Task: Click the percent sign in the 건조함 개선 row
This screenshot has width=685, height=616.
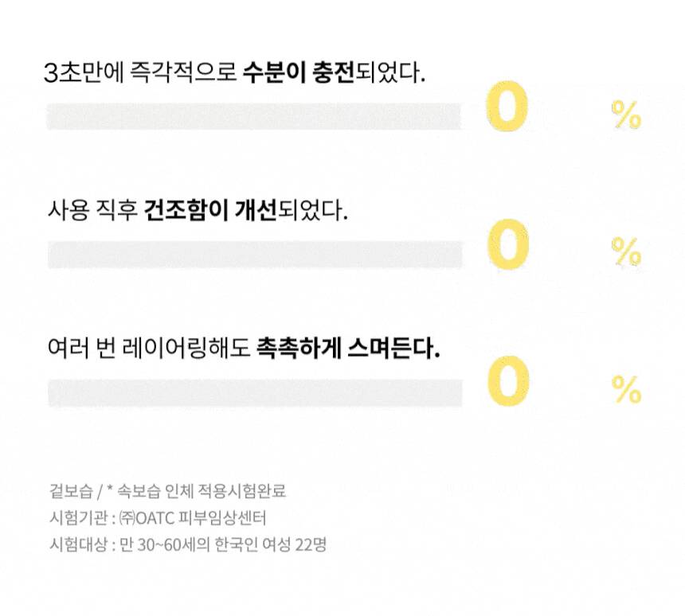Action: (626, 252)
